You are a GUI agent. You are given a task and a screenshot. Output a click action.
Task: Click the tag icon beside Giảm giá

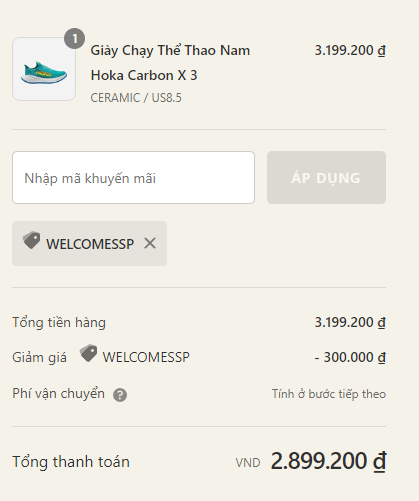[88, 353]
